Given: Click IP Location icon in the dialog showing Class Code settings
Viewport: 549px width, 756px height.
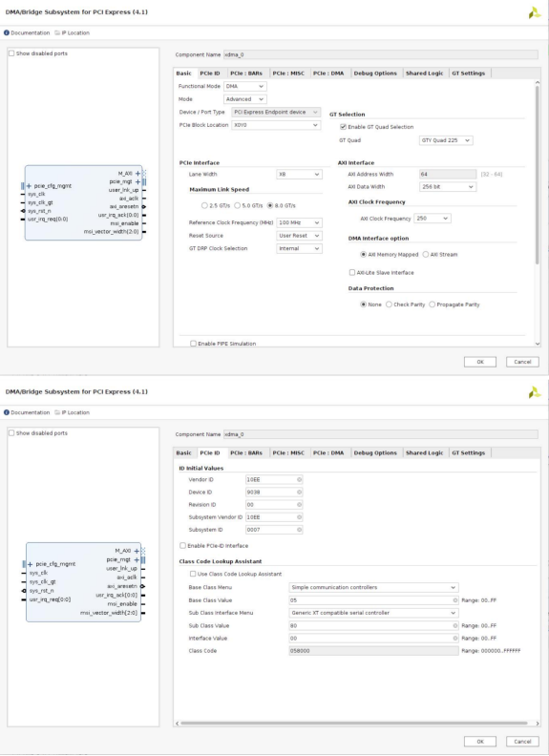Looking at the screenshot, I should tap(57, 412).
